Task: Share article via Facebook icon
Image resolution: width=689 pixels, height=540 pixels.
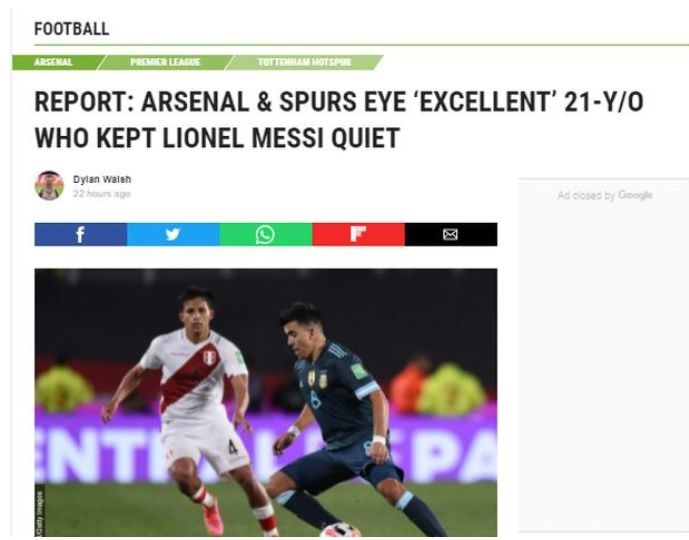Action: [x=81, y=234]
